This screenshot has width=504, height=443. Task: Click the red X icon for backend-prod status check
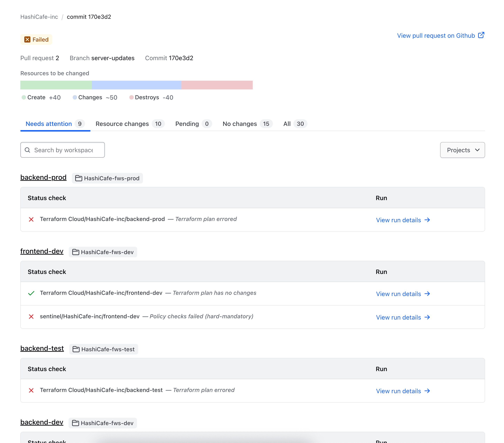click(31, 219)
